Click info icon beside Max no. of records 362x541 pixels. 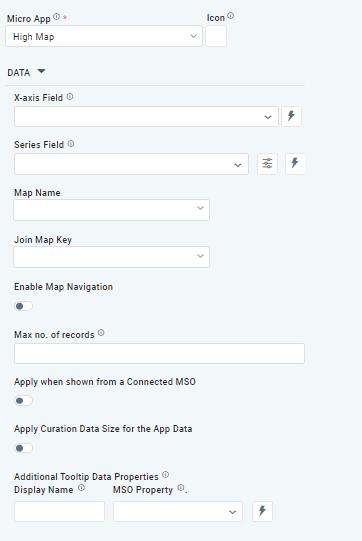[101, 333]
